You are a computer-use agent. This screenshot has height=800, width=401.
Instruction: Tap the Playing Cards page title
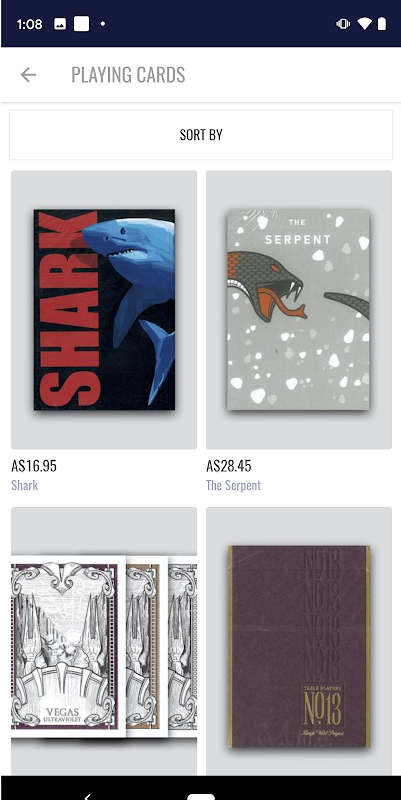[x=128, y=75]
